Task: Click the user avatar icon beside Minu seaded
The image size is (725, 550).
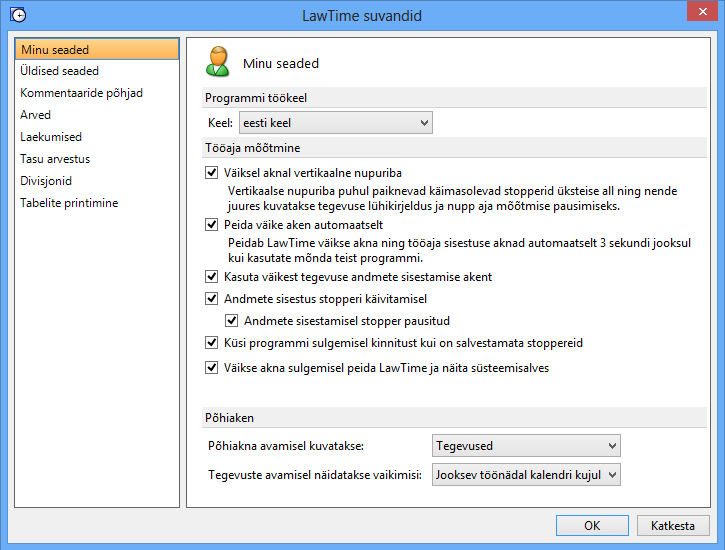Action: coord(217,61)
